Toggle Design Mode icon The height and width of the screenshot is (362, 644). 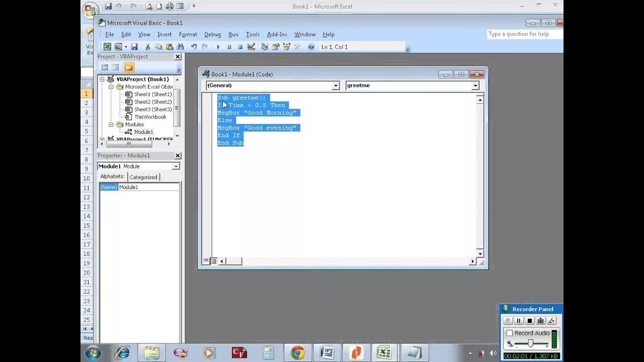coord(251,47)
